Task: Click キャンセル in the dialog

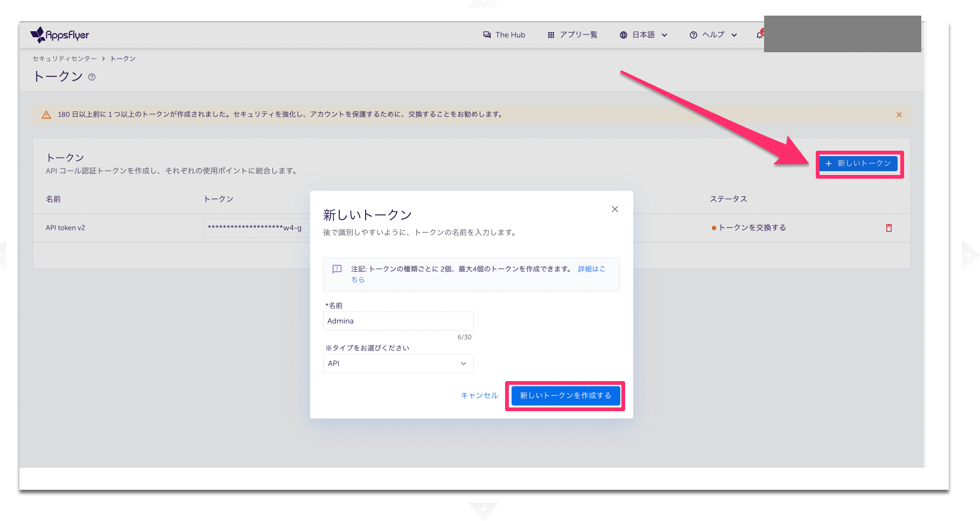Action: (x=479, y=396)
